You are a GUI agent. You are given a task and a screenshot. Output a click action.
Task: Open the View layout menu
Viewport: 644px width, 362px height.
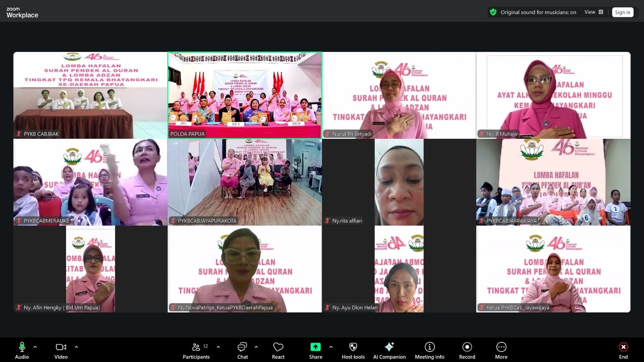(x=594, y=12)
